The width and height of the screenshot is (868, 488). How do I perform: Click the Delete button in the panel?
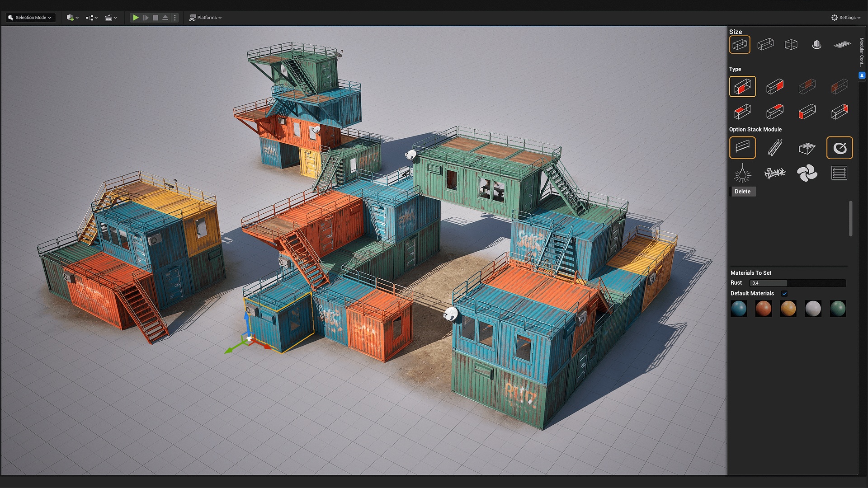pos(744,192)
